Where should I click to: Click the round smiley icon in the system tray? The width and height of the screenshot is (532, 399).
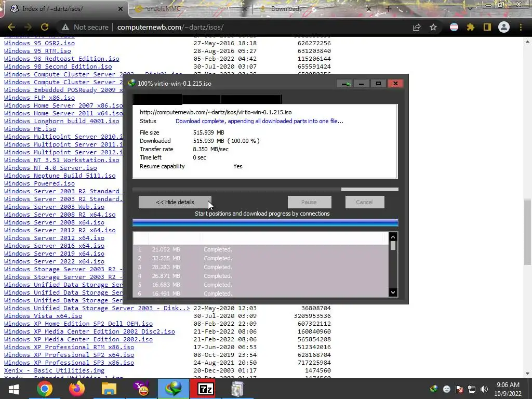446,389
